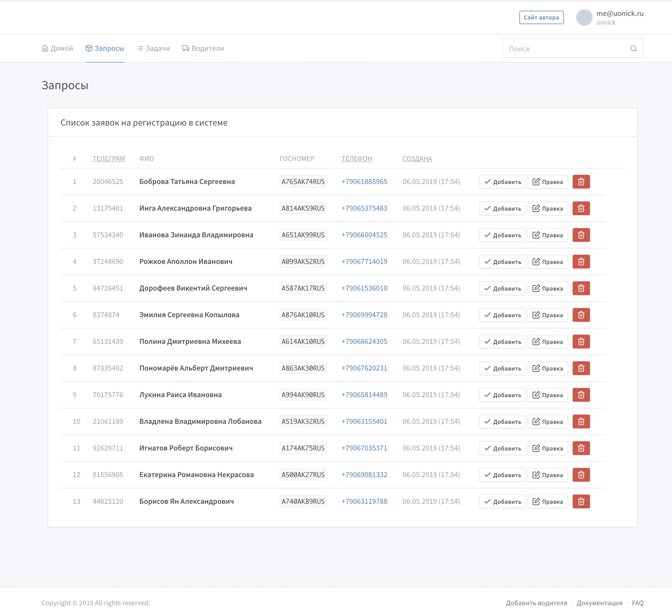Screen dimensions: 672x616
Task: Click the user avatar circle
Action: pyautogui.click(x=584, y=18)
